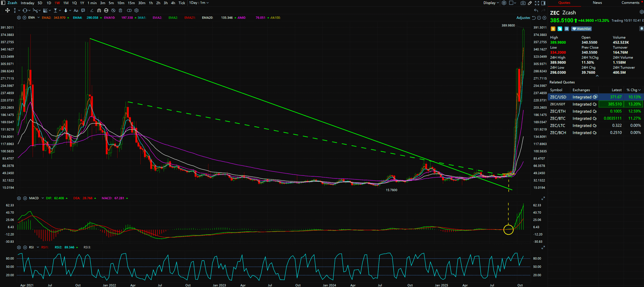Select the pencil draw icon in top bar
The image size is (644, 287).
(530, 3)
